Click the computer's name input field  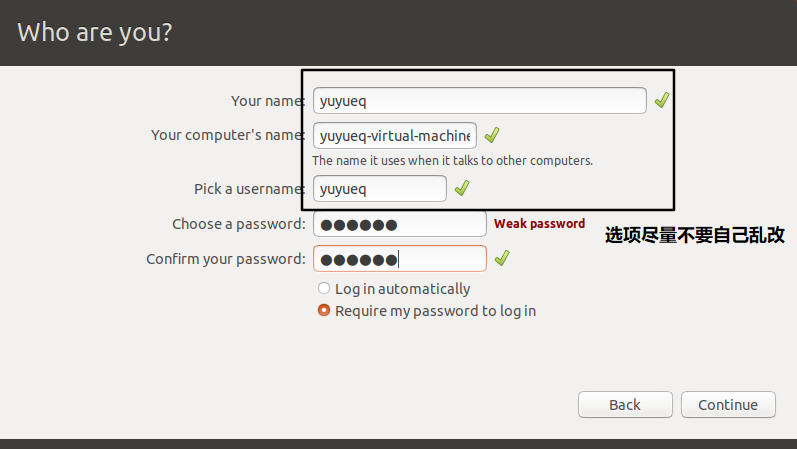tap(394, 136)
